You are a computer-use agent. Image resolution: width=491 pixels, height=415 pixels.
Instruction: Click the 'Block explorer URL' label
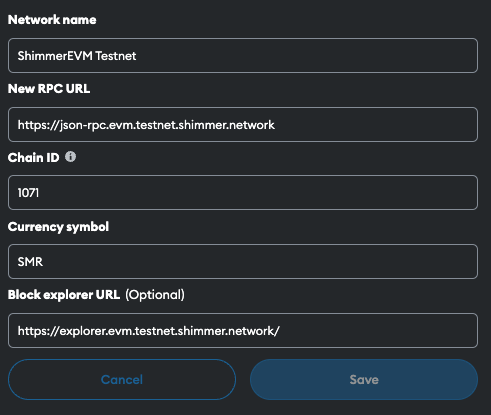(x=64, y=295)
